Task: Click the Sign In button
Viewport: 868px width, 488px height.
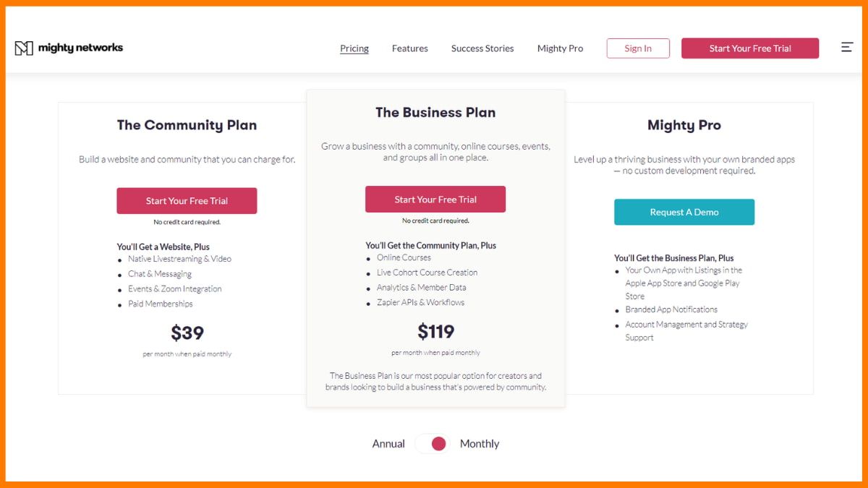Action: pos(638,48)
